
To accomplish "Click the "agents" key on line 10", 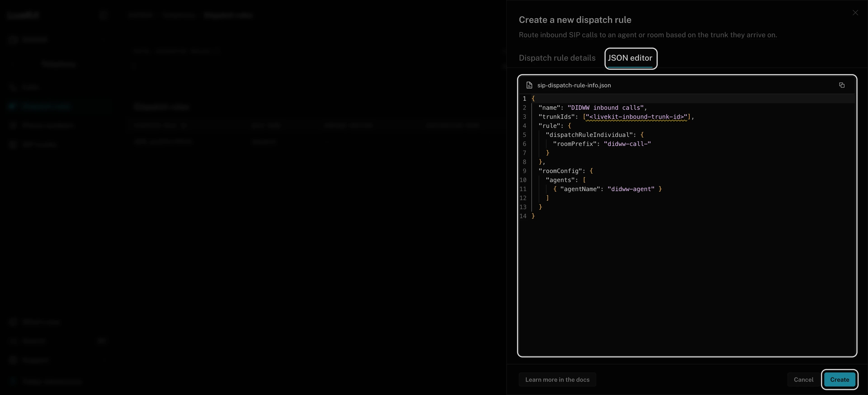I will pyautogui.click(x=560, y=180).
